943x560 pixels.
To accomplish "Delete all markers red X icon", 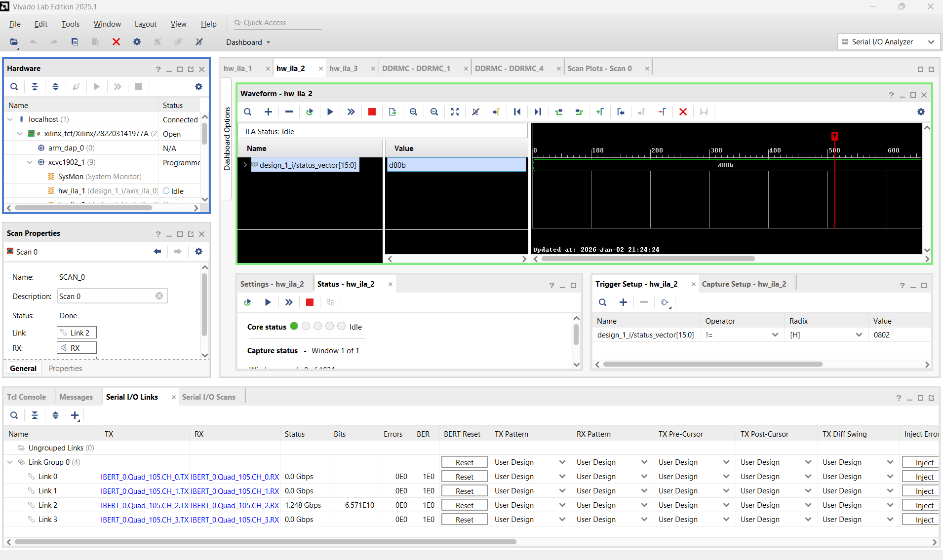I will [x=683, y=112].
